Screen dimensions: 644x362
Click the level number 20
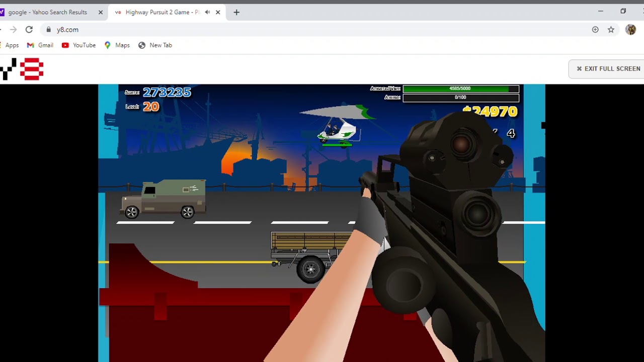click(151, 107)
